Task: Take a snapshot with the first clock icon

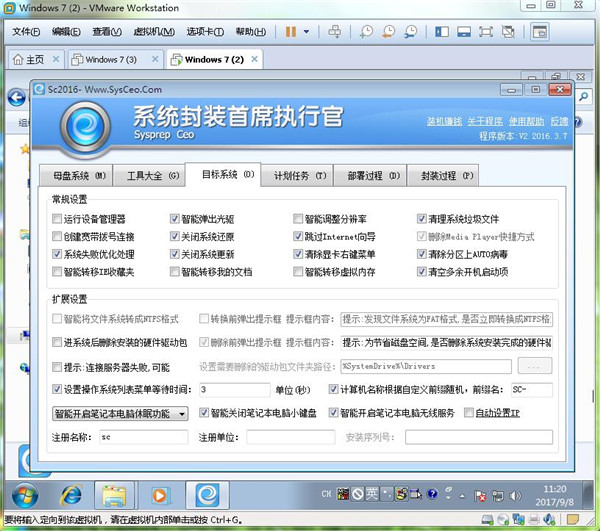Action: pos(366,31)
